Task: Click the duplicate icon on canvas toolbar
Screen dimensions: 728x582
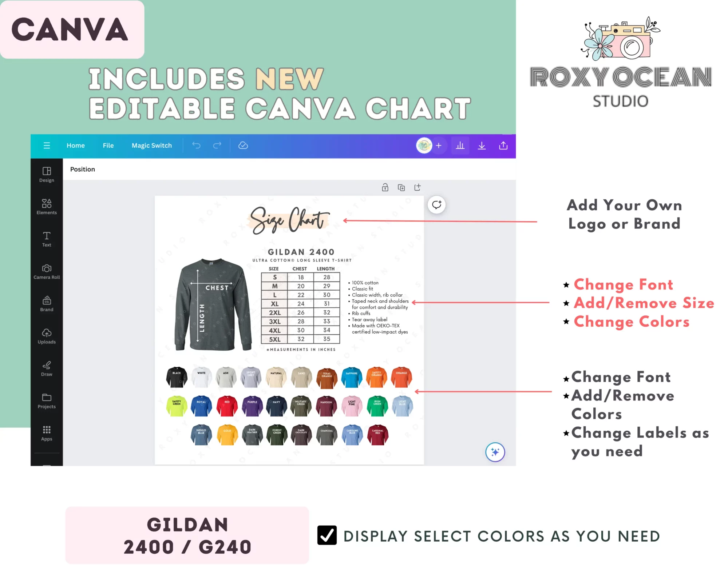Action: coord(401,188)
